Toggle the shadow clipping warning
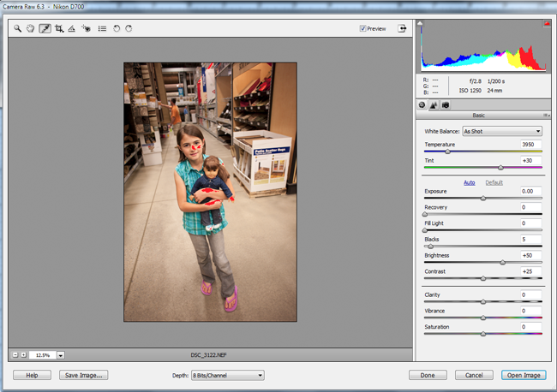 (x=422, y=25)
